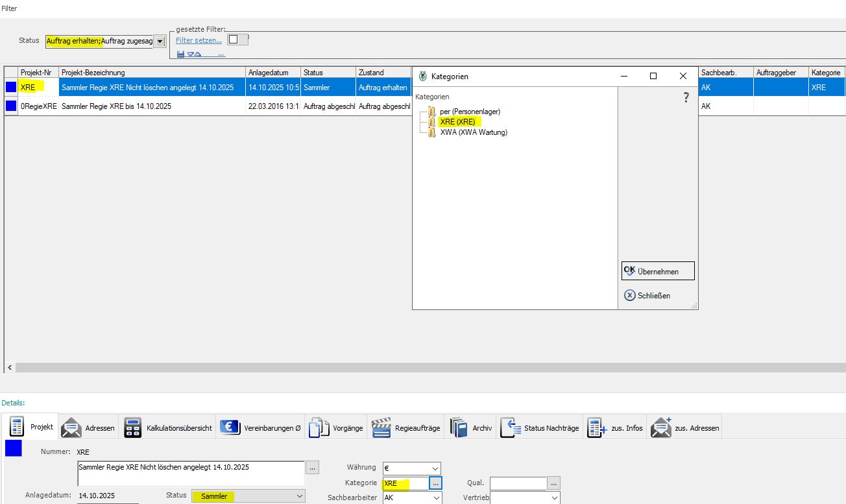Click the Filter setzen link
This screenshot has width=846, height=504.
click(x=199, y=40)
